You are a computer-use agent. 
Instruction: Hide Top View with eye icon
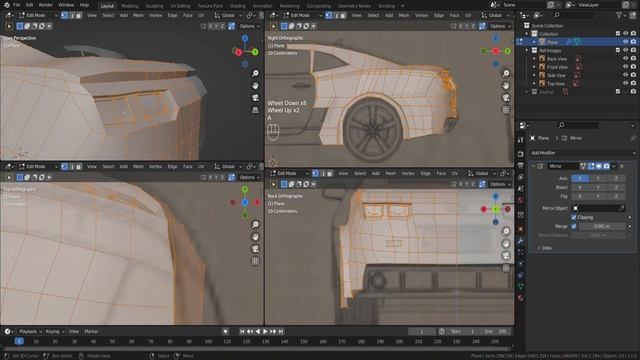coord(625,84)
